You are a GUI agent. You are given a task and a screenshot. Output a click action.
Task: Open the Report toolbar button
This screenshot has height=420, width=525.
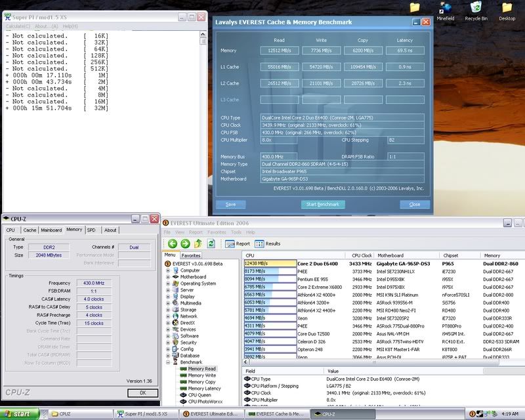pos(238,244)
